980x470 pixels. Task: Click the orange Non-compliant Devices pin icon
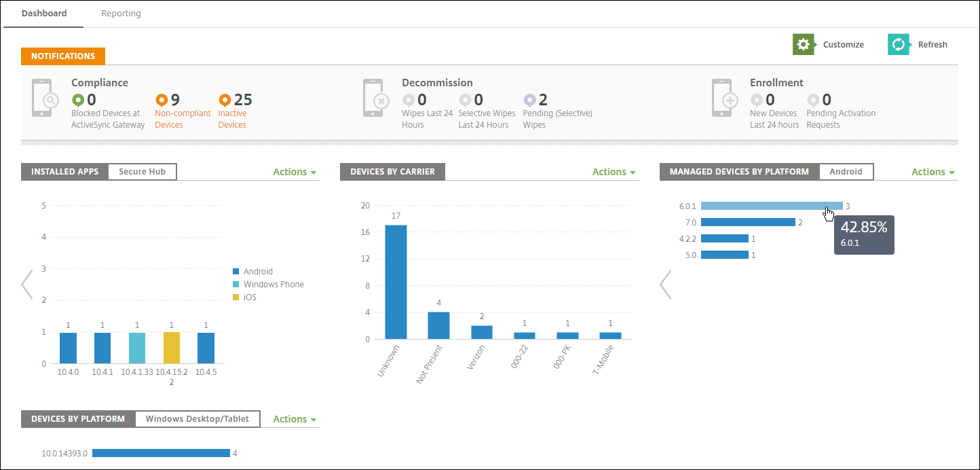(162, 101)
